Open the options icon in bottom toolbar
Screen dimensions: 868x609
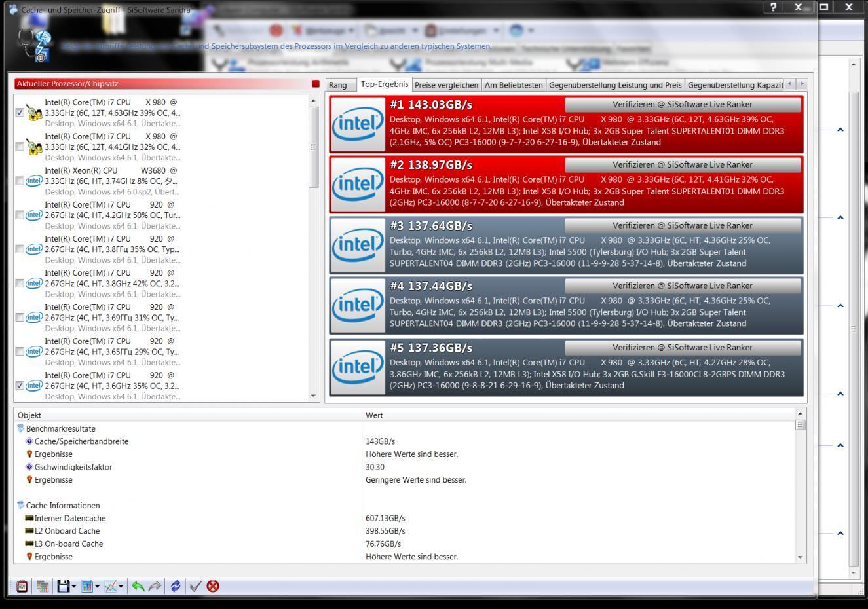22,586
